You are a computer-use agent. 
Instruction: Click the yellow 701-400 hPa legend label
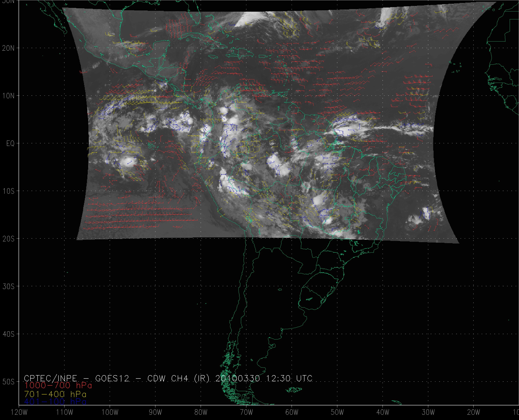(55, 394)
